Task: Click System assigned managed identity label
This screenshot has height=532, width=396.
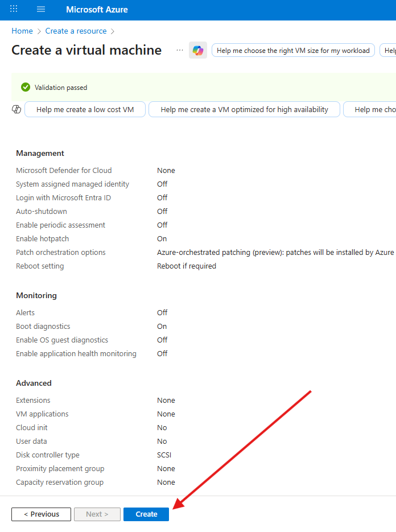Action: [x=73, y=184]
